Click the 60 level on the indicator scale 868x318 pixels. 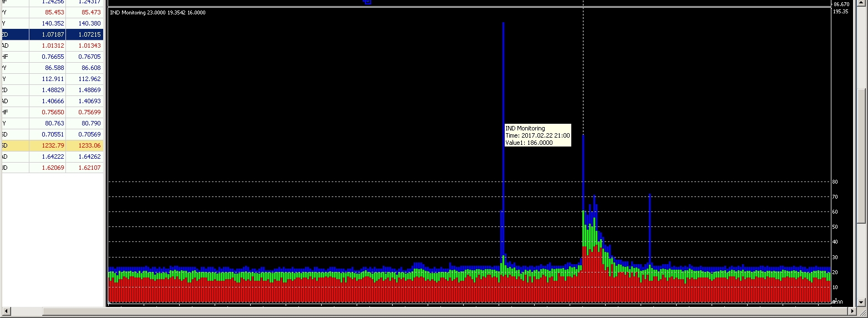[x=835, y=212]
